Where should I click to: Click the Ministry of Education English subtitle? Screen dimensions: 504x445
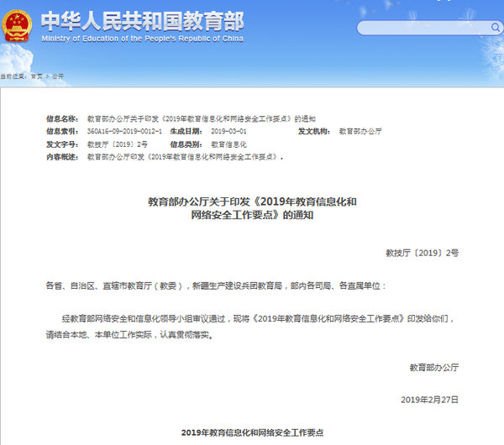tap(143, 39)
